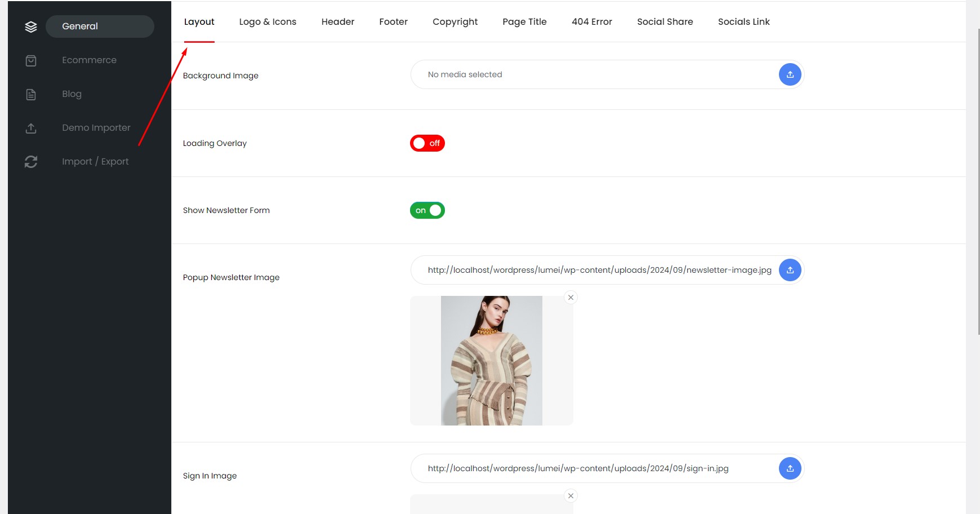Click the Demo Importer upload icon
Viewport: 980px width, 514px height.
31,128
